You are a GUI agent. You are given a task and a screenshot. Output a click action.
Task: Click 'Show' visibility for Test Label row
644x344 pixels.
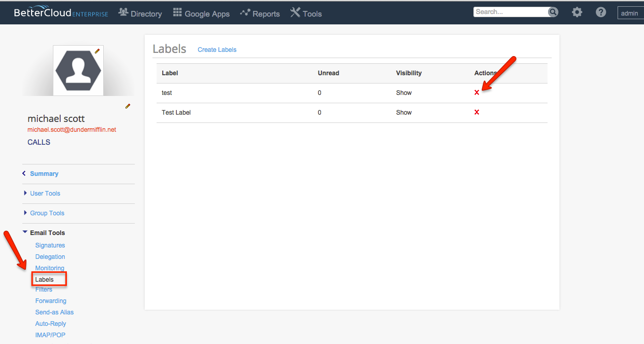pyautogui.click(x=404, y=113)
